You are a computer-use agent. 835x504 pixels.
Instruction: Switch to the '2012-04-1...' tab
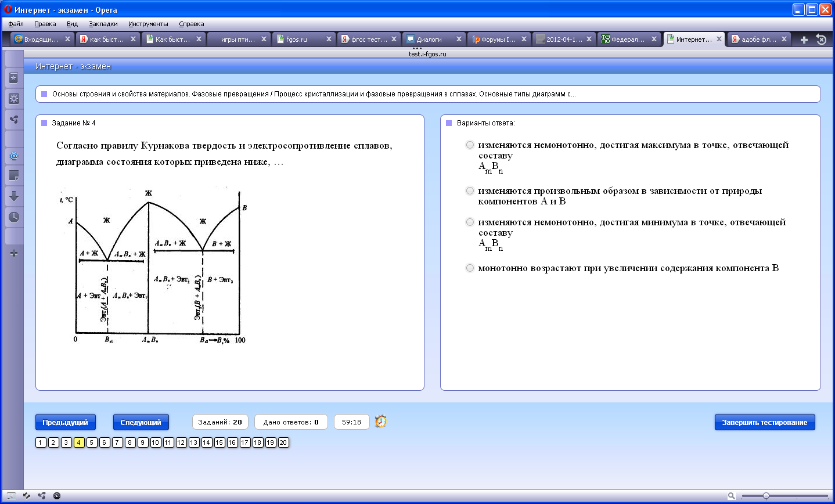(563, 39)
